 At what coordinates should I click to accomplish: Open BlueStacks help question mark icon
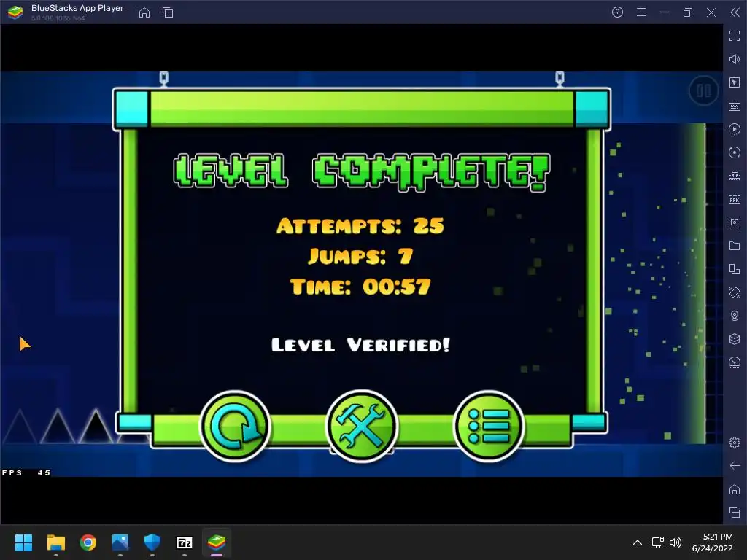[617, 12]
